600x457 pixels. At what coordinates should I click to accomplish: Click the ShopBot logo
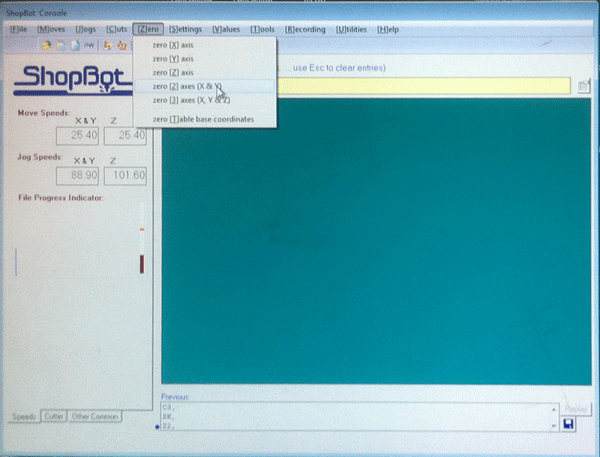click(x=73, y=80)
